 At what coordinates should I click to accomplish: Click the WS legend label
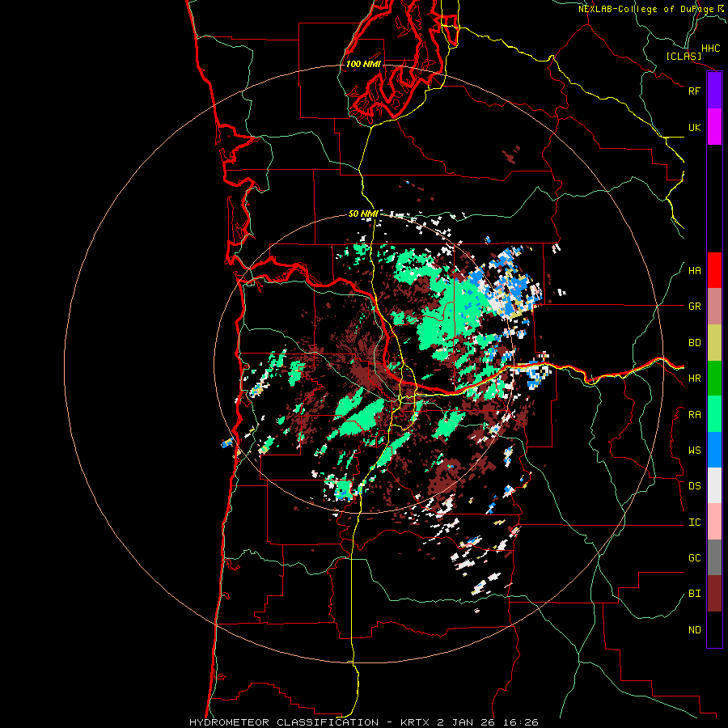point(694,451)
